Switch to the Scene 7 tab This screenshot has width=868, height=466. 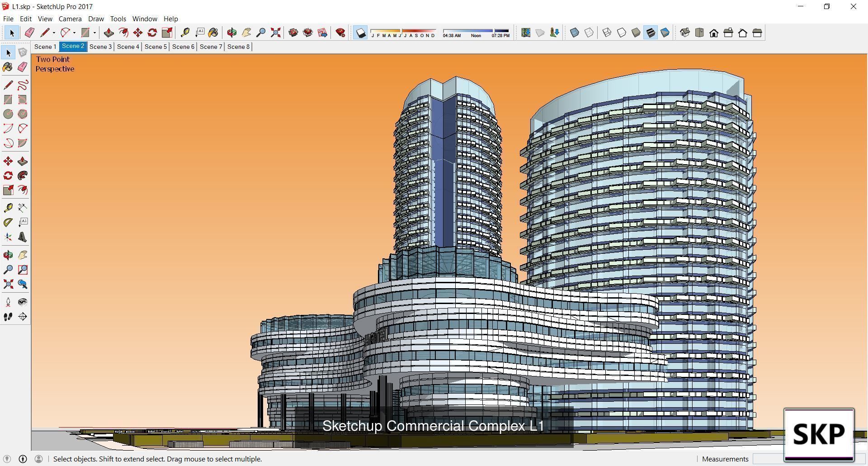click(x=211, y=47)
